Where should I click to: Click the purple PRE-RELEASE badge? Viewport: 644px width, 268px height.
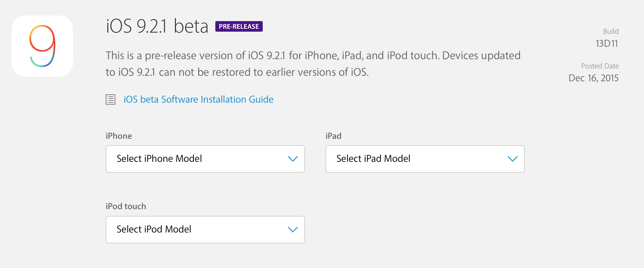239,27
